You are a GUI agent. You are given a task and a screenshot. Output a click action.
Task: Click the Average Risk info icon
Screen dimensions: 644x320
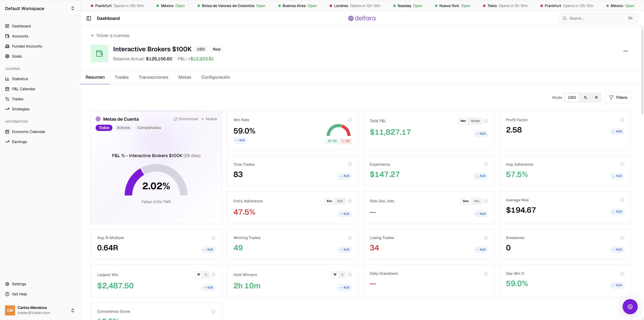click(x=622, y=200)
